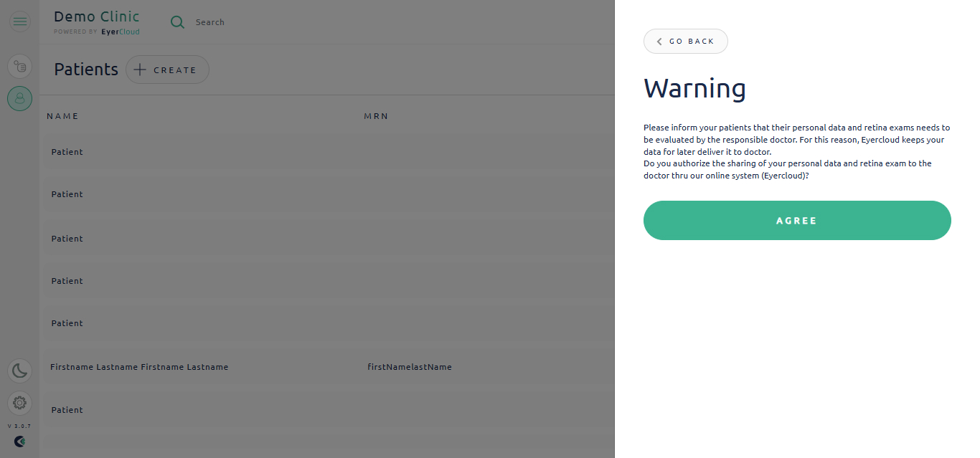Open the settings gear icon
The image size is (980, 458).
pyautogui.click(x=20, y=403)
